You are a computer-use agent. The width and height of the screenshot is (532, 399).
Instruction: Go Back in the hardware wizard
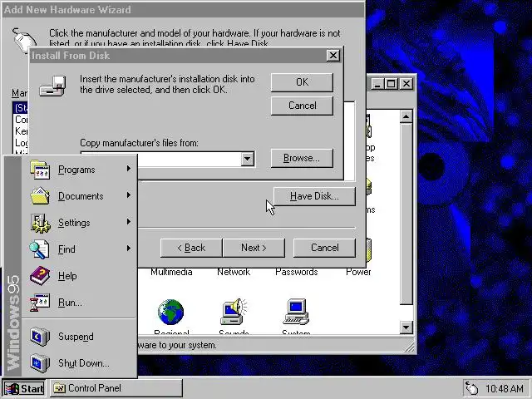point(191,248)
